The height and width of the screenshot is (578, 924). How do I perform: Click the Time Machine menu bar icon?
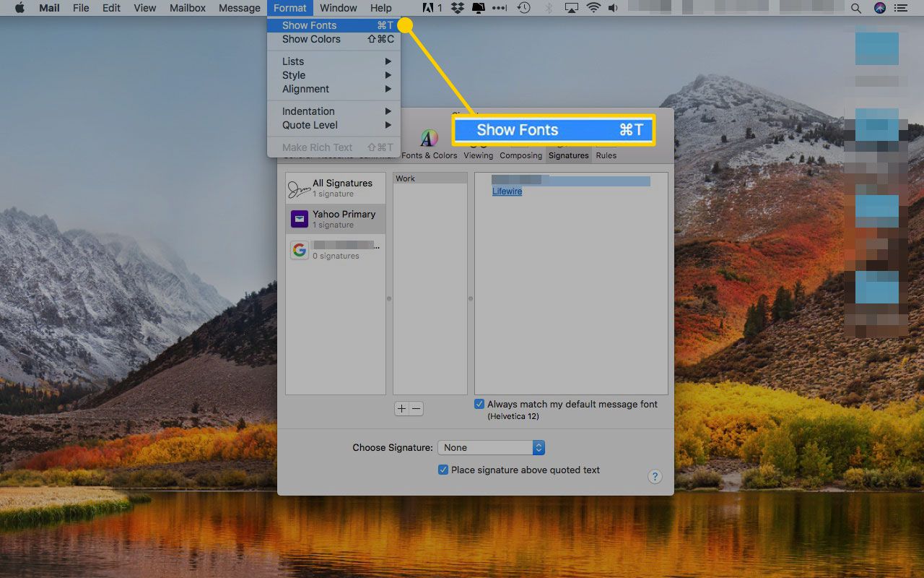click(523, 8)
